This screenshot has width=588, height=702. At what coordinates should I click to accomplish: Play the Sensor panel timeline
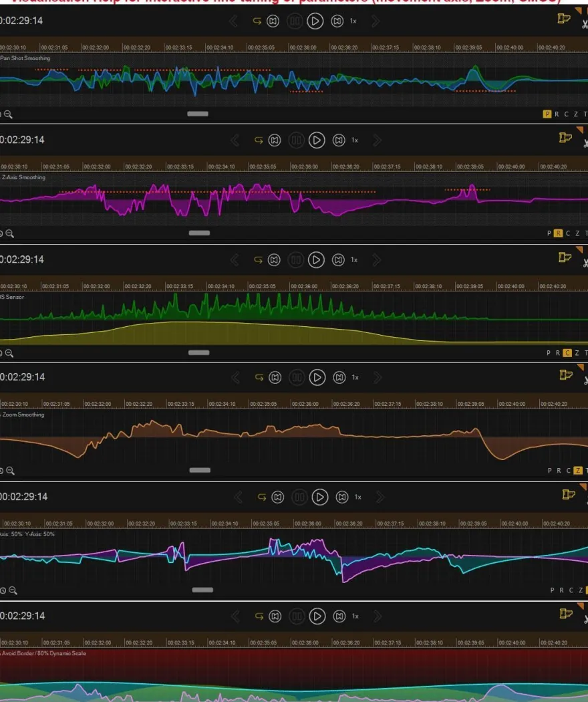(316, 259)
